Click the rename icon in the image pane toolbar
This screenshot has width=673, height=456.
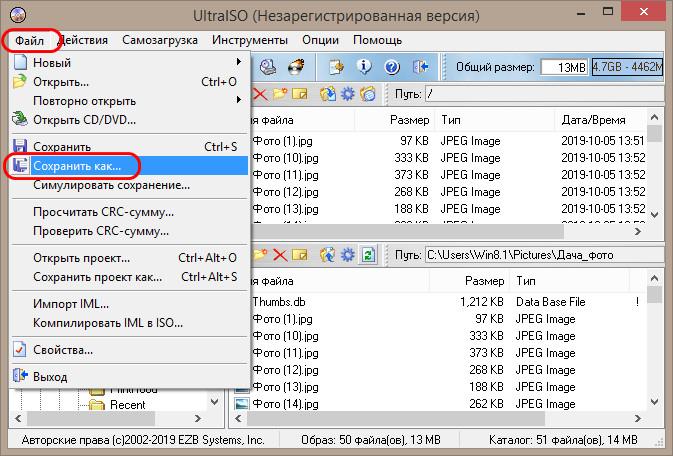(x=300, y=94)
